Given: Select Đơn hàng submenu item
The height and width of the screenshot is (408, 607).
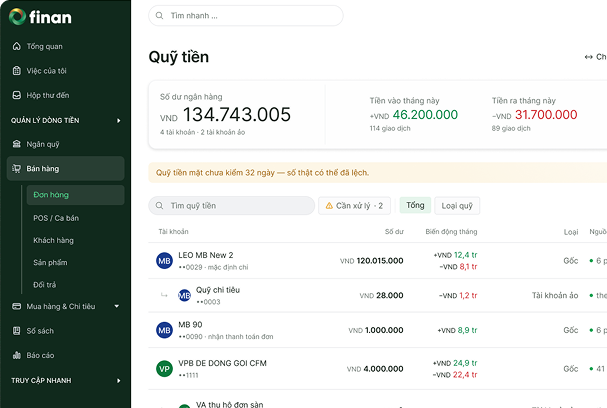Looking at the screenshot, I should click(75, 195).
